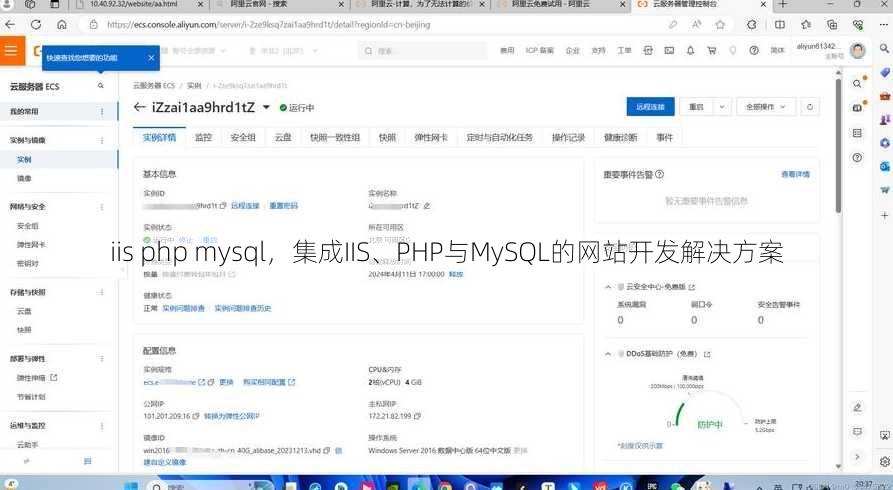
Task: Switch to the 监控 tab
Action: (203, 137)
